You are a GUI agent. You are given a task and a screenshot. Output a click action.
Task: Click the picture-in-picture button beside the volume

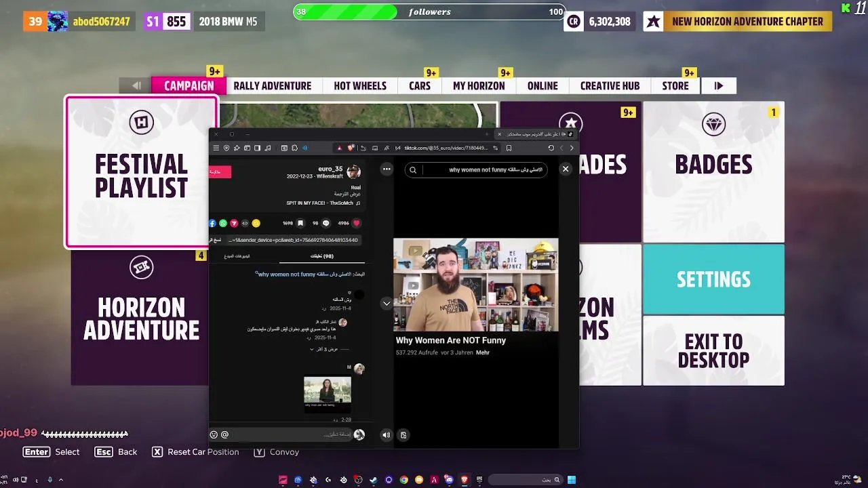point(403,435)
